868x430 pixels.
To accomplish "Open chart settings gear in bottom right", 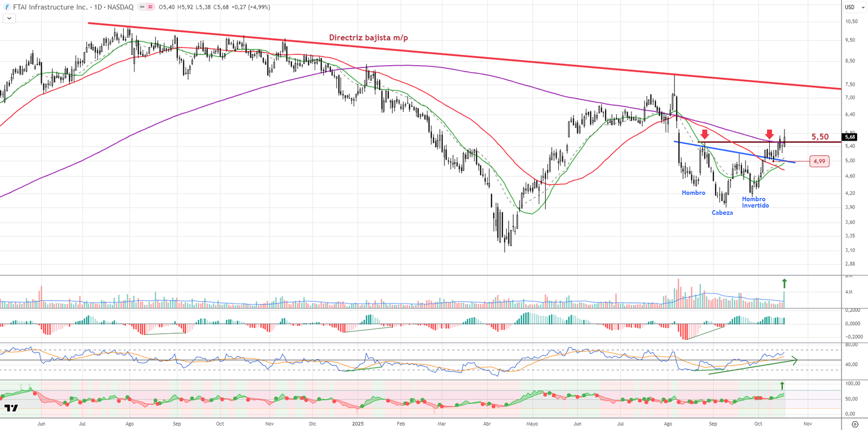I will coord(855,424).
